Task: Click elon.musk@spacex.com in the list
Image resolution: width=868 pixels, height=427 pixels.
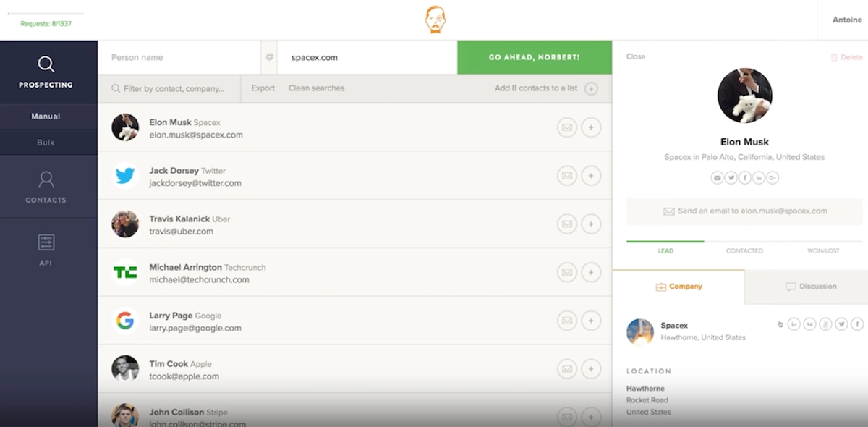Action: pos(196,135)
